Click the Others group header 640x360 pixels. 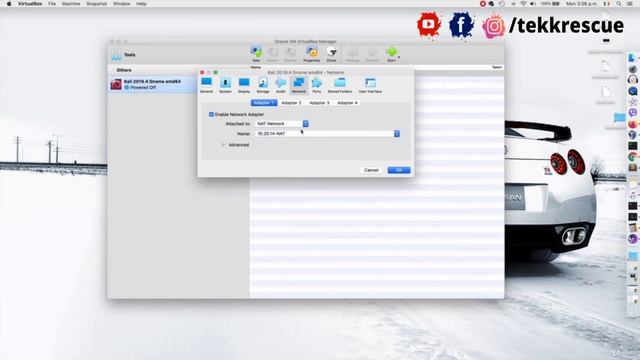coord(124,70)
